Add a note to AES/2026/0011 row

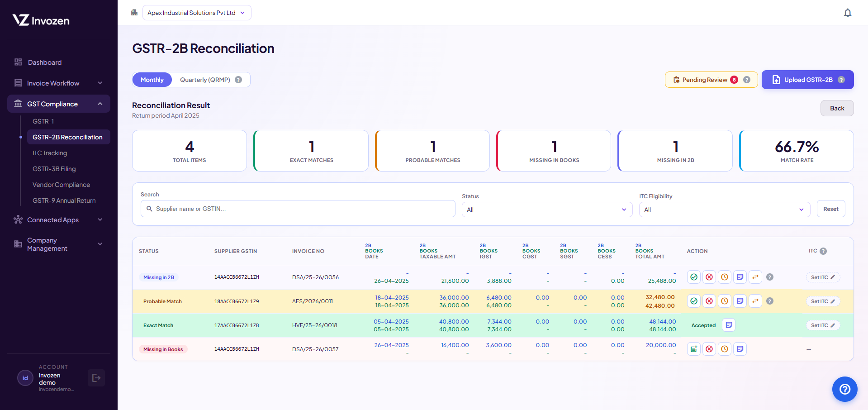pyautogui.click(x=740, y=301)
